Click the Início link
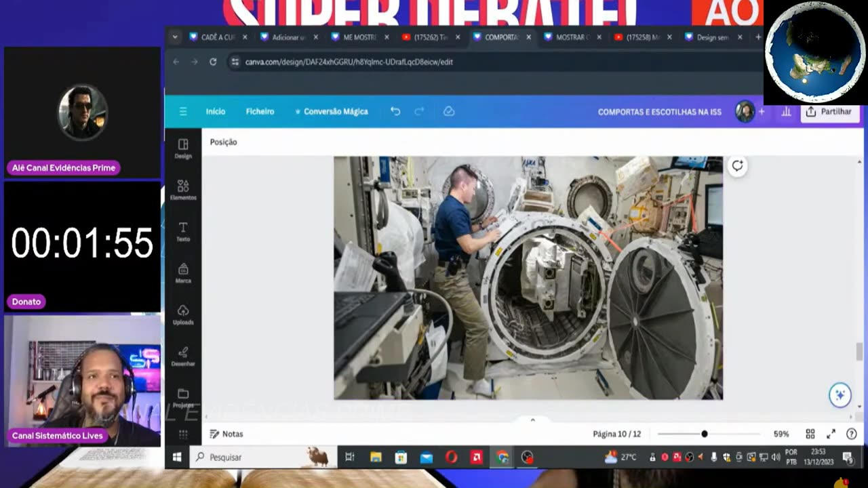This screenshot has width=868, height=488. point(216,111)
